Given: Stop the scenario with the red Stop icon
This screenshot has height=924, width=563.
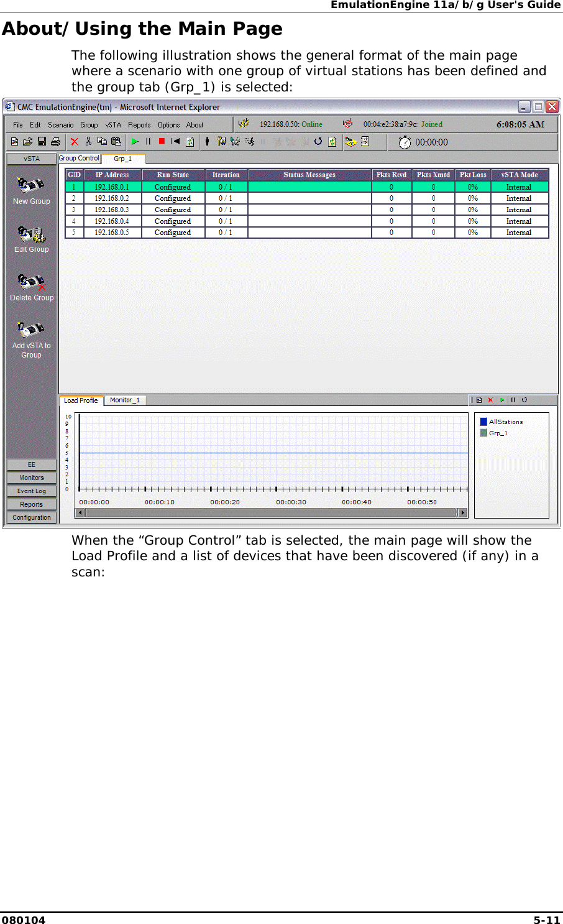Looking at the screenshot, I should pos(160,142).
